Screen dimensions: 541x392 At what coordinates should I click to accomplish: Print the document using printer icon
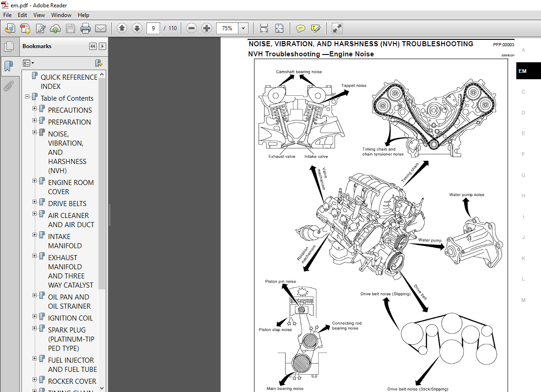(85, 28)
